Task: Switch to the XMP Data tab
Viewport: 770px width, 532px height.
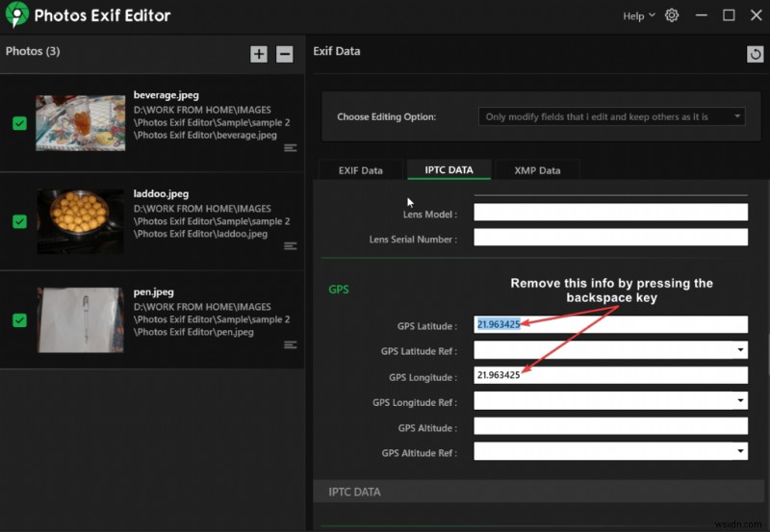Action: pyautogui.click(x=537, y=170)
